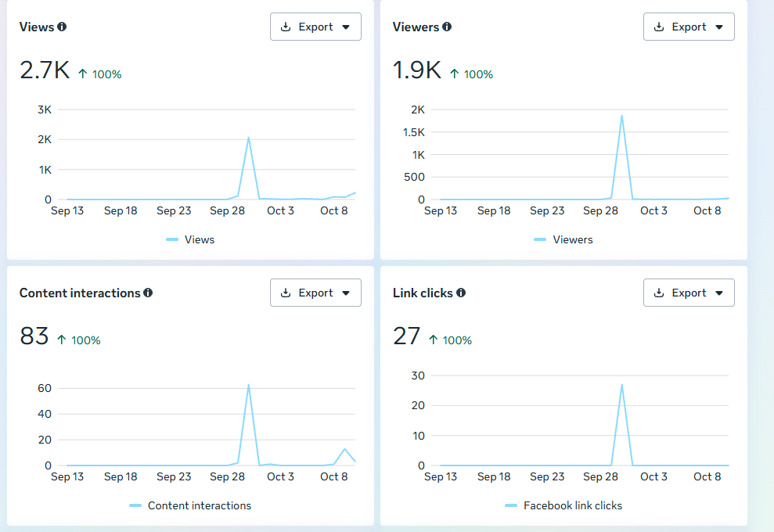Click the blue Viewers legend swatch

540,239
